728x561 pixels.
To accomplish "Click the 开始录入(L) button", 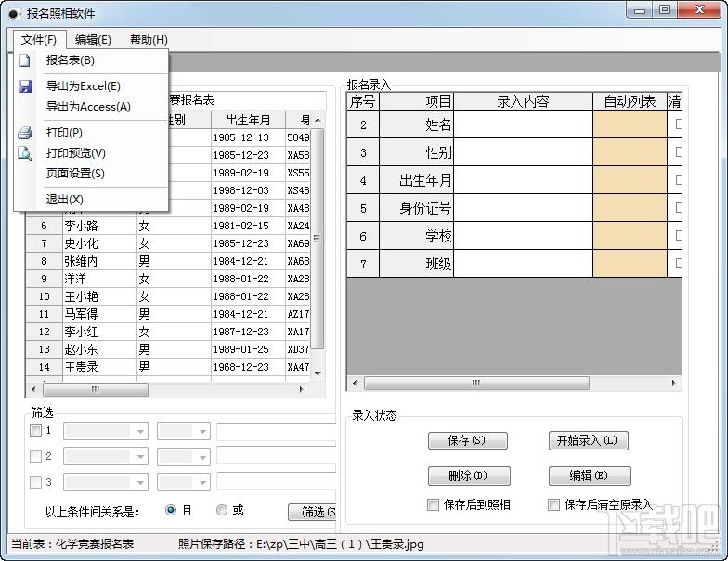I will tap(589, 440).
